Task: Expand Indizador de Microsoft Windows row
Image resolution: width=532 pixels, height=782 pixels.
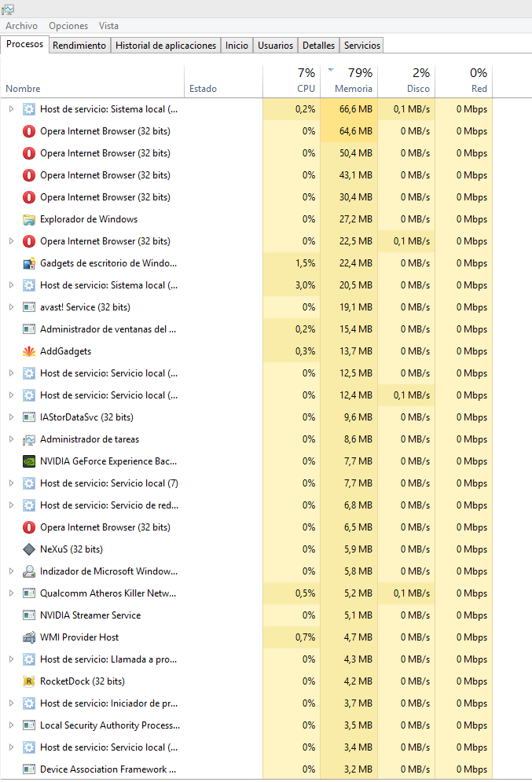Action: (x=11, y=571)
